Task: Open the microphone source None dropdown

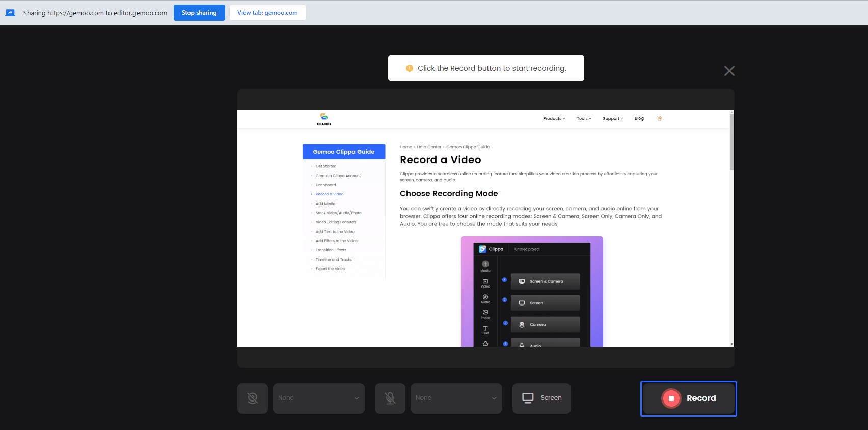Action: [x=456, y=398]
